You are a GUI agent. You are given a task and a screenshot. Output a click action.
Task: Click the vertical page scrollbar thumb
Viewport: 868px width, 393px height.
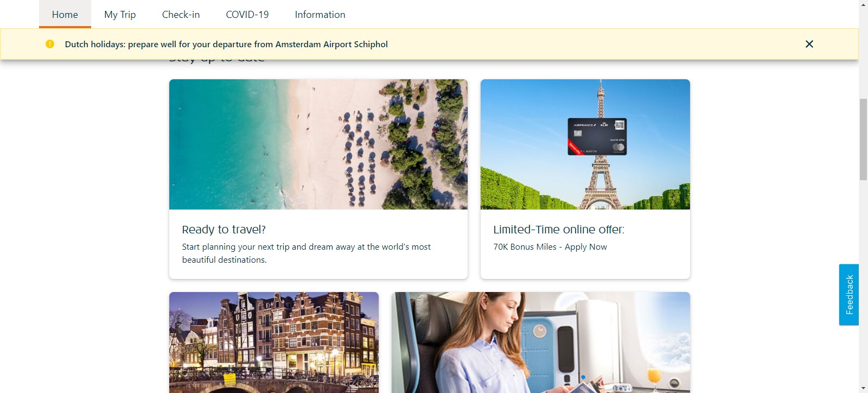click(864, 140)
